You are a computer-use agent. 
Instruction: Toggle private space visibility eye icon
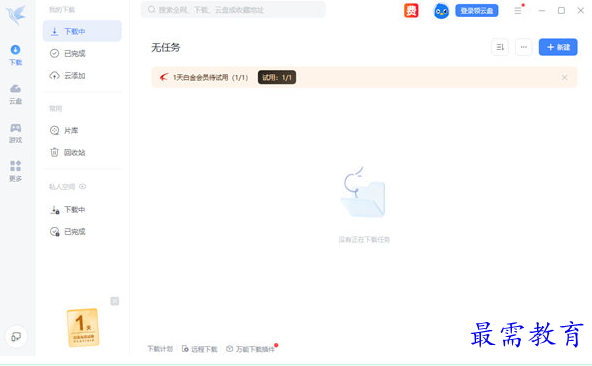pos(83,186)
